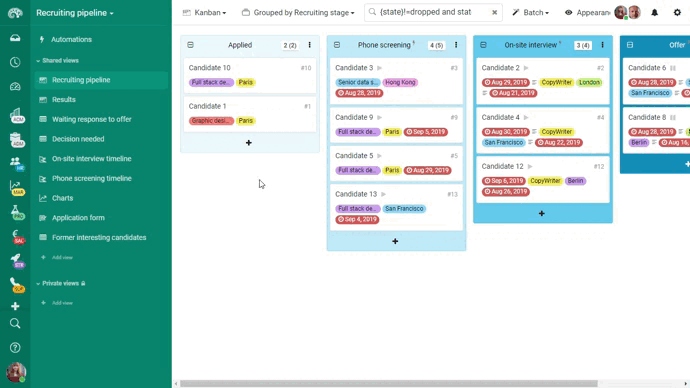Image resolution: width=690 pixels, height=388 pixels.
Task: Click the horizontal scrollbar at bottom
Action: pyautogui.click(x=389, y=384)
